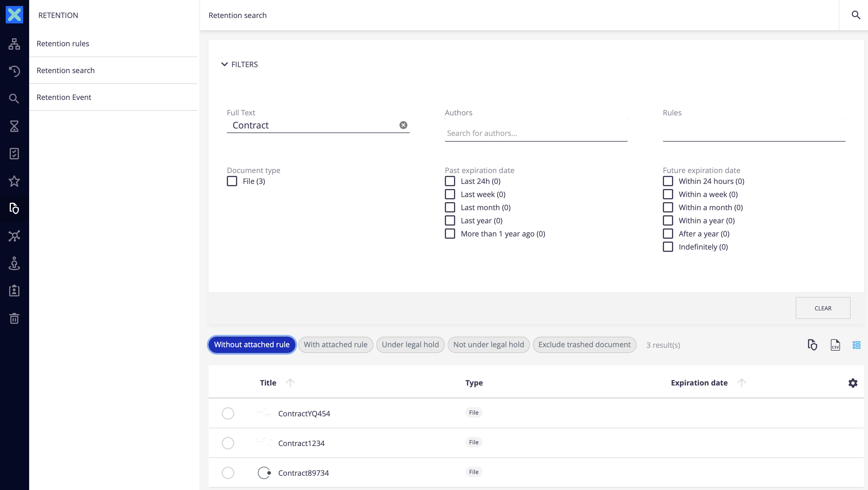Viewport: 868px width, 490px height.
Task: Click the attach retention rule icon above results
Action: click(x=812, y=345)
